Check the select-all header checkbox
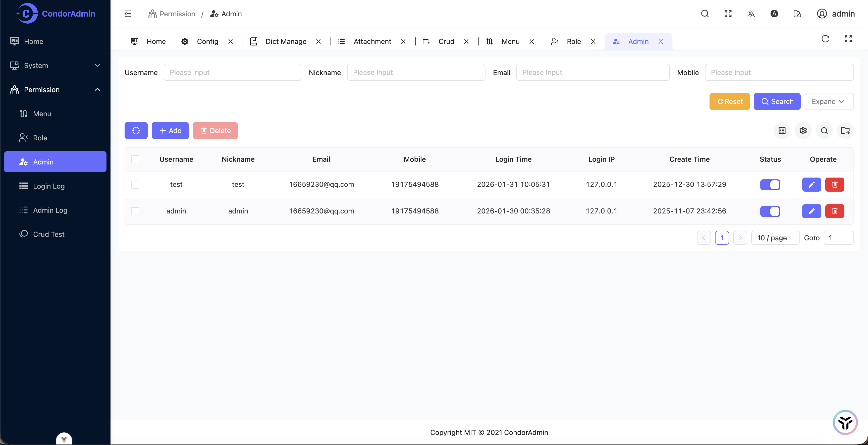 click(x=135, y=159)
